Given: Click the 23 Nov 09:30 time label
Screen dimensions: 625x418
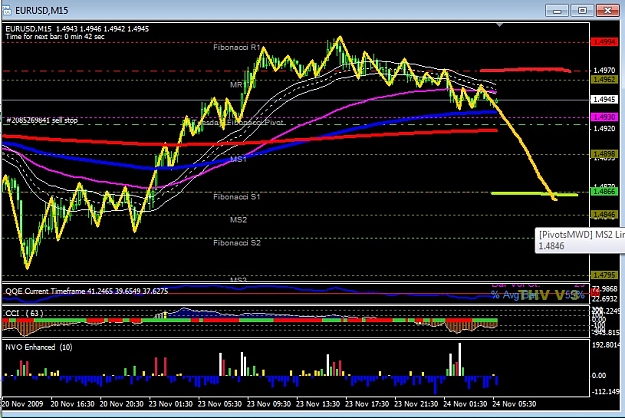Looking at the screenshot, I should [x=269, y=404].
